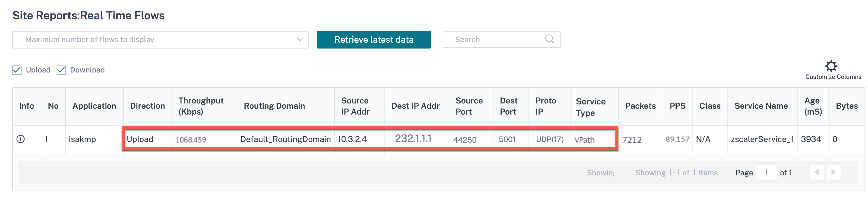The height and width of the screenshot is (197, 868).
Task: Sort by the PPS column header
Action: pyautogui.click(x=678, y=106)
